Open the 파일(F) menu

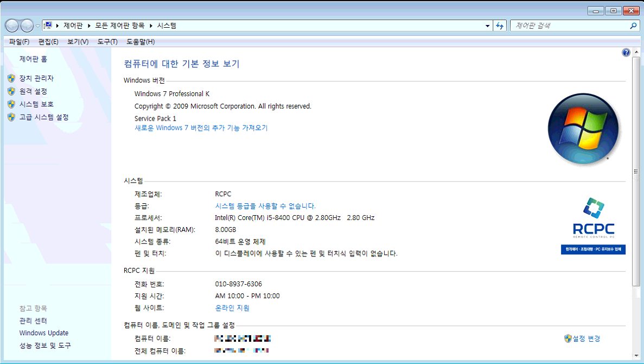(x=19, y=41)
